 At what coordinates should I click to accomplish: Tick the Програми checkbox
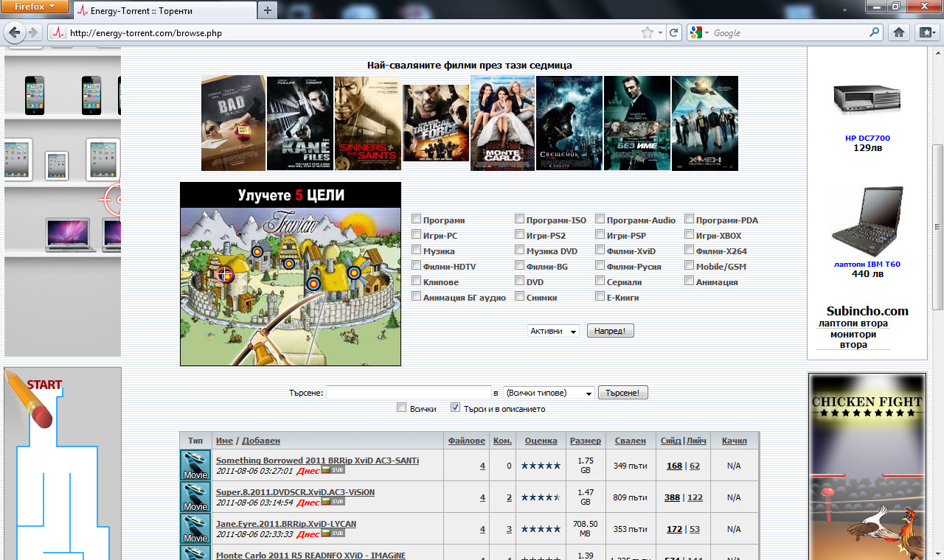click(x=417, y=219)
